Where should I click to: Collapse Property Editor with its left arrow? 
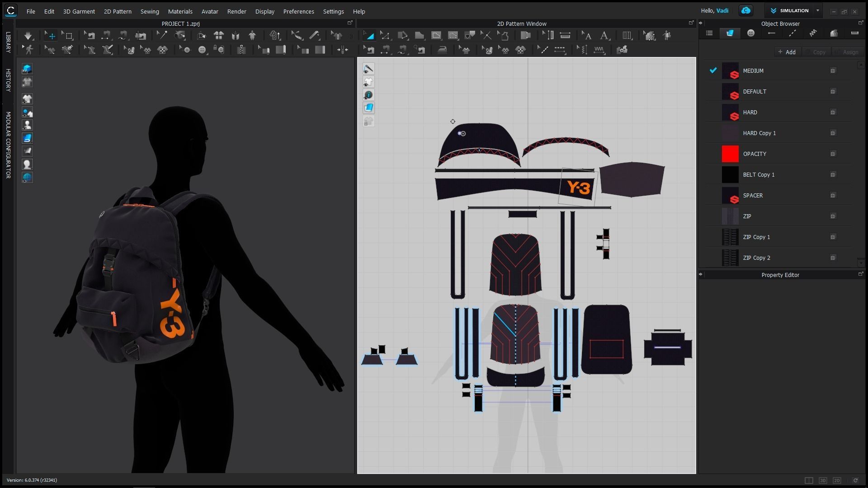701,274
